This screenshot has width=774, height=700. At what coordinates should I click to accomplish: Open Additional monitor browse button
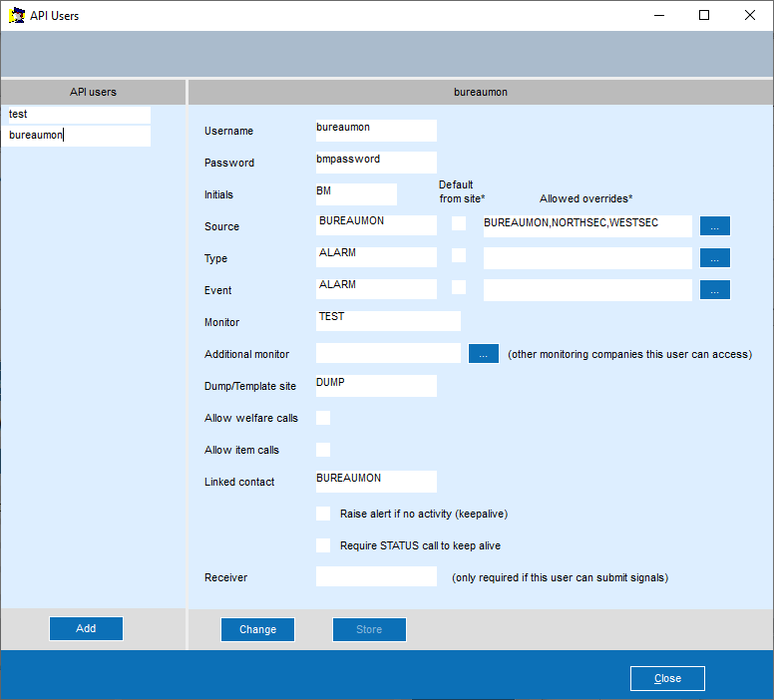click(x=484, y=353)
